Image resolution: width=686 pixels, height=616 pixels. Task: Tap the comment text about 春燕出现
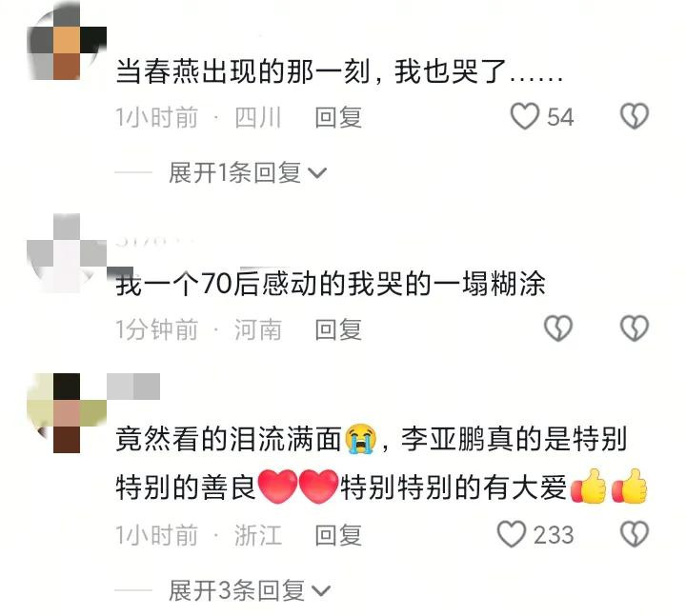tap(339, 71)
